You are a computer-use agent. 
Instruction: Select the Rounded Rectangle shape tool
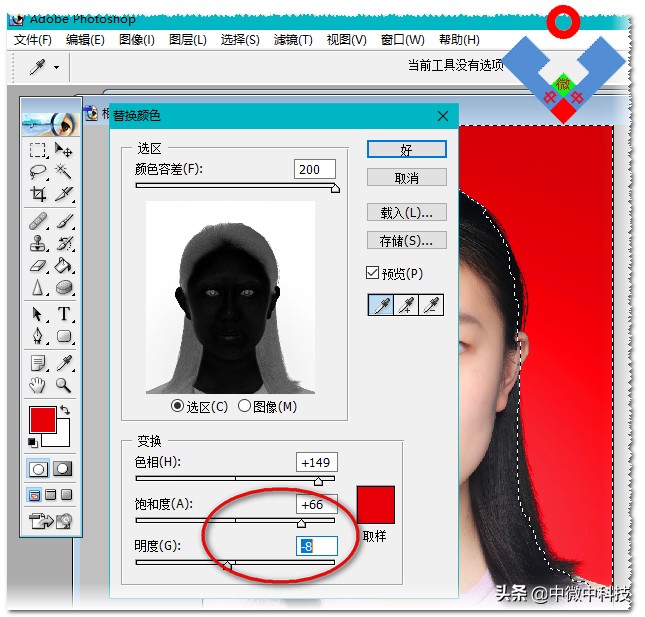click(64, 336)
